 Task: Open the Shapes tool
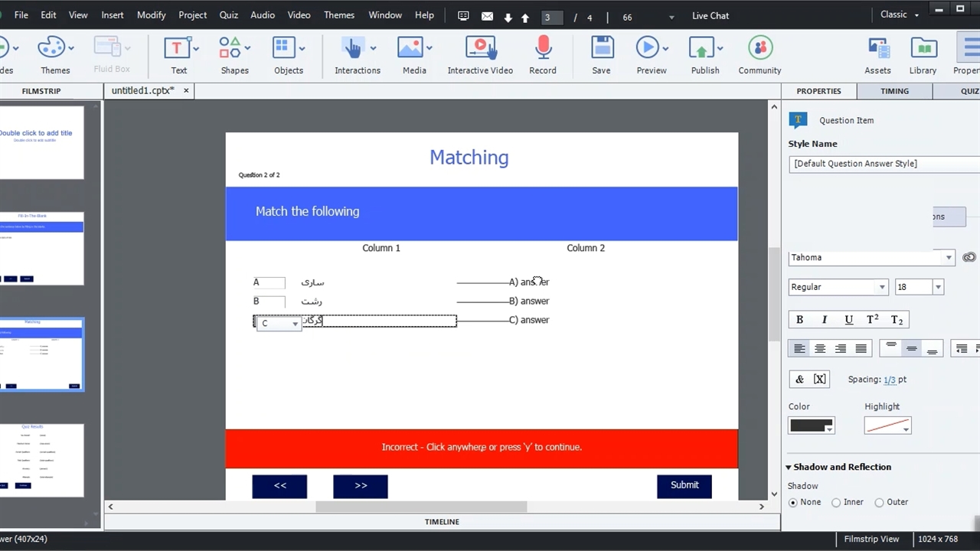click(x=230, y=49)
